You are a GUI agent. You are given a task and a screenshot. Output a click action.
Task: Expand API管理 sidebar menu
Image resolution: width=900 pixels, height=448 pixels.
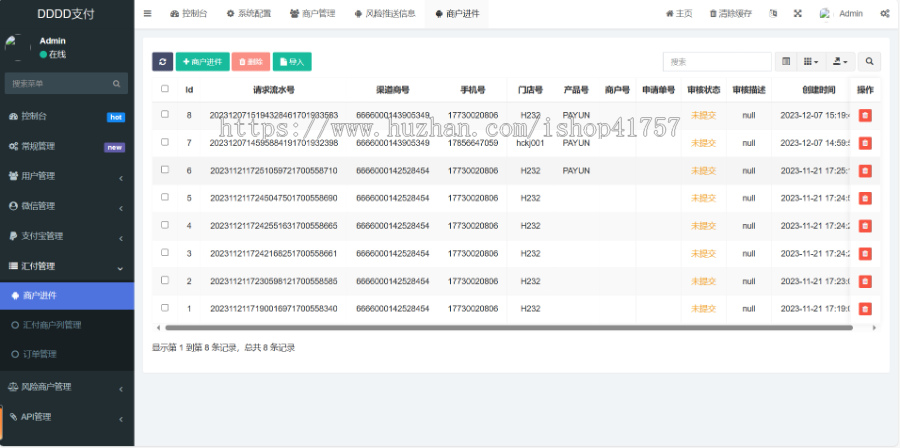(x=67, y=417)
